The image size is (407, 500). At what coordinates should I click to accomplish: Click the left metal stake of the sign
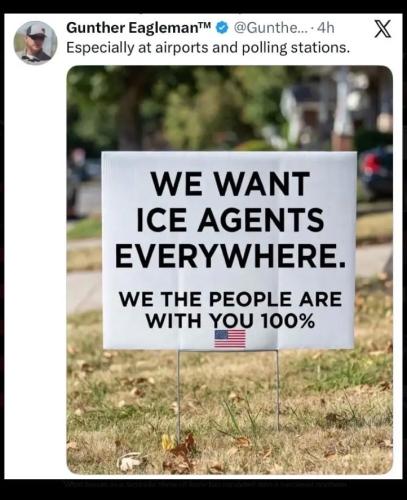[179, 396]
